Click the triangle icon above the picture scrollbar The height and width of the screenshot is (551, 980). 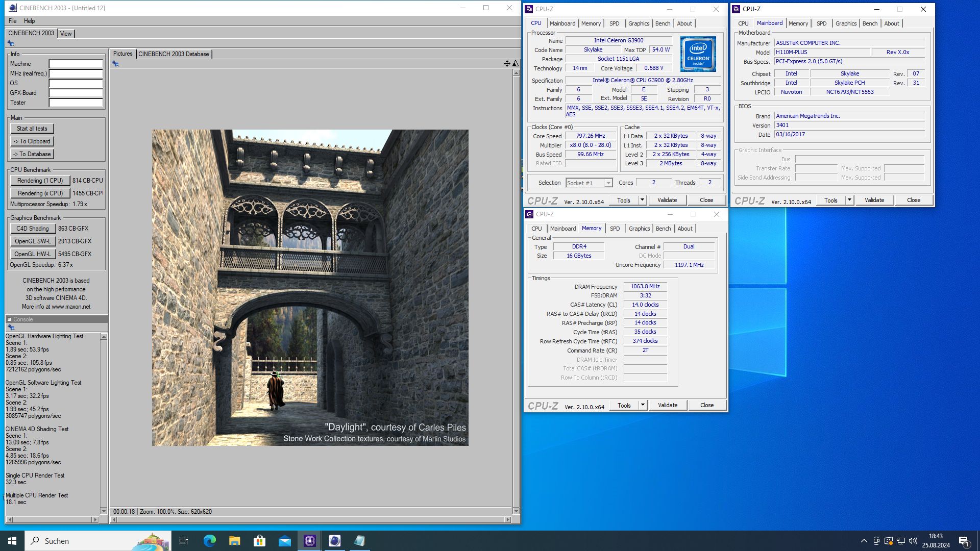516,64
